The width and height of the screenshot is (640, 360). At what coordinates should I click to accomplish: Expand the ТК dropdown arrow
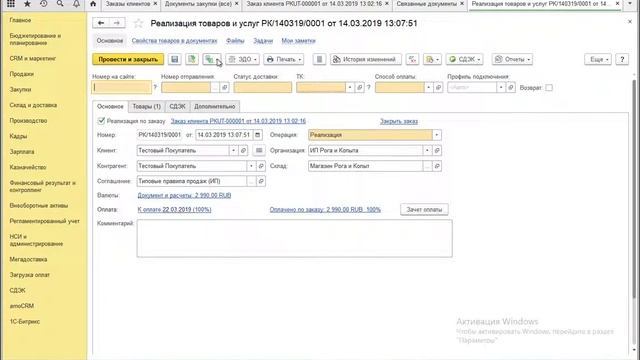click(350, 87)
